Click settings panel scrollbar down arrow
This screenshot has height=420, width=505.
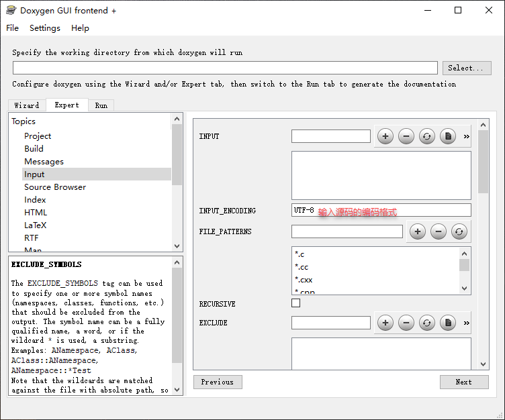[x=483, y=364]
